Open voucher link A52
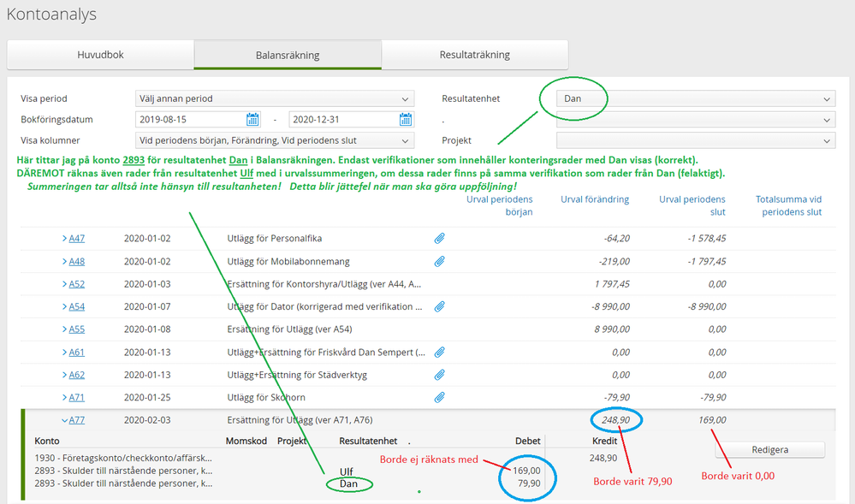This screenshot has width=855, height=504. click(x=77, y=284)
